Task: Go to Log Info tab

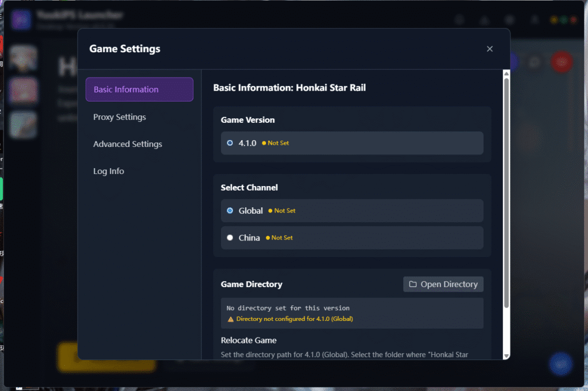Action: 109,171
